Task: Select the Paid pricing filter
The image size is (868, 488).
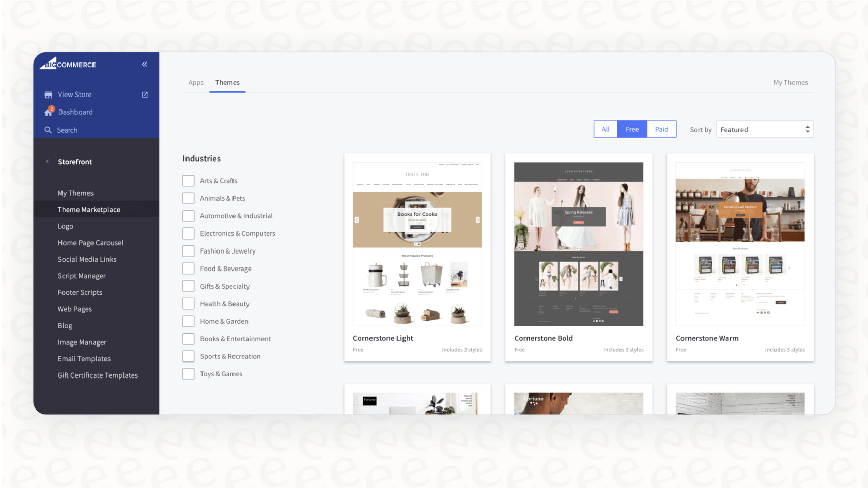Action: point(661,129)
